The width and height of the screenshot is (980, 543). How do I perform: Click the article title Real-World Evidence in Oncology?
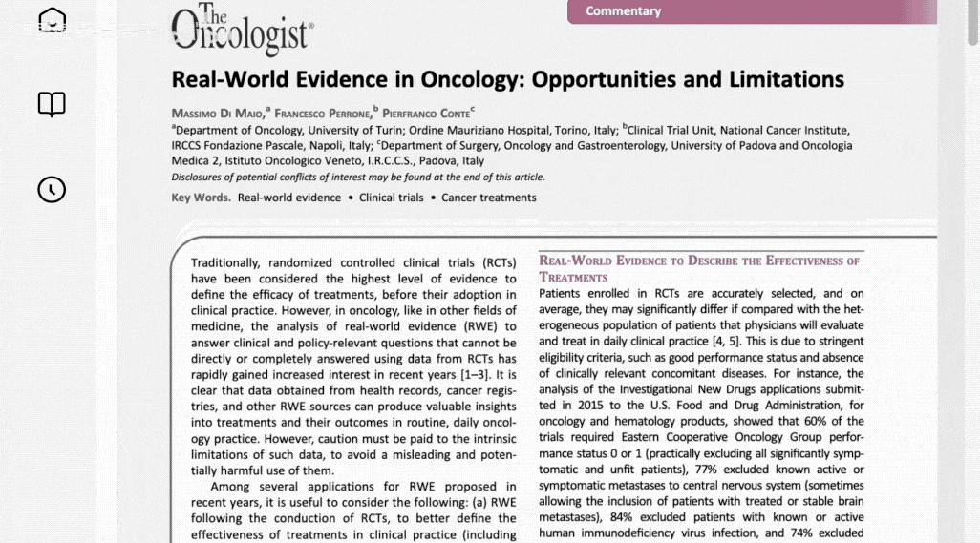point(507,80)
